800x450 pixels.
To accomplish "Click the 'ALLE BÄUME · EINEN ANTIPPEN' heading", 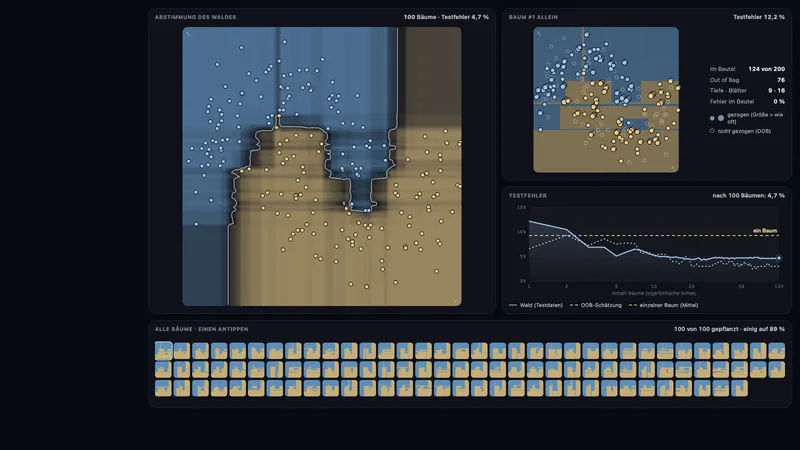I will click(202, 329).
